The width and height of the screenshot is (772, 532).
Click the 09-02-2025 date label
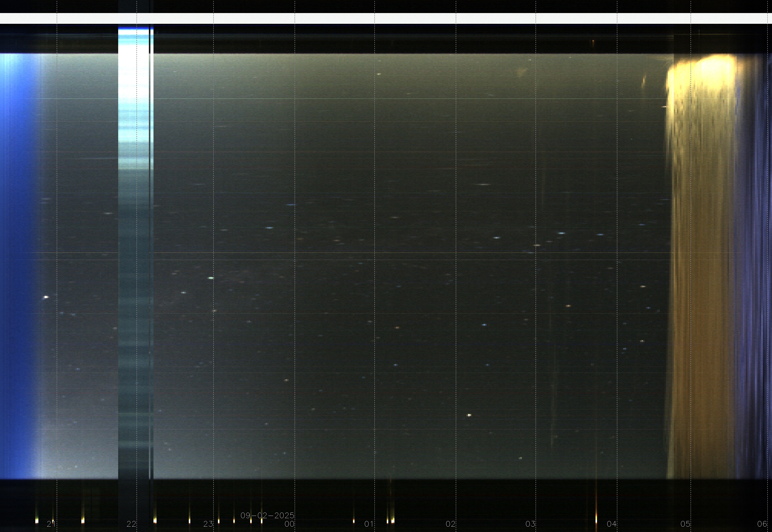coord(267,515)
